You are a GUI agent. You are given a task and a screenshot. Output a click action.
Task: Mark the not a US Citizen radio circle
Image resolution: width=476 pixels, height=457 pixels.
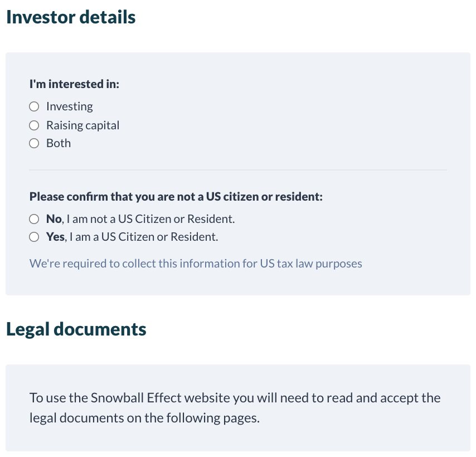tap(34, 219)
